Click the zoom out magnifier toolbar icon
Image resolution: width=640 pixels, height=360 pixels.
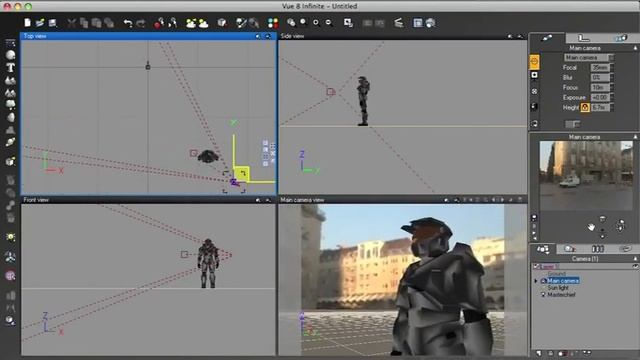pyautogui.click(x=329, y=23)
